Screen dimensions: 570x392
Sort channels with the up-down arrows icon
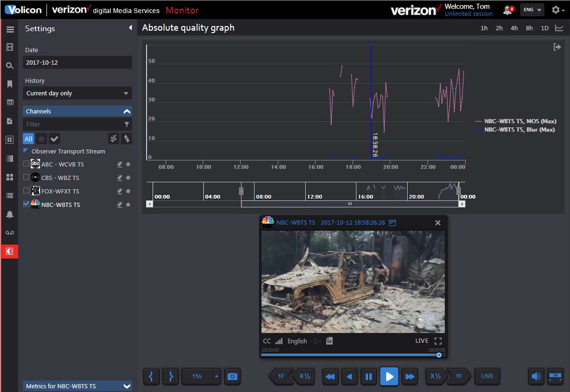click(126, 139)
